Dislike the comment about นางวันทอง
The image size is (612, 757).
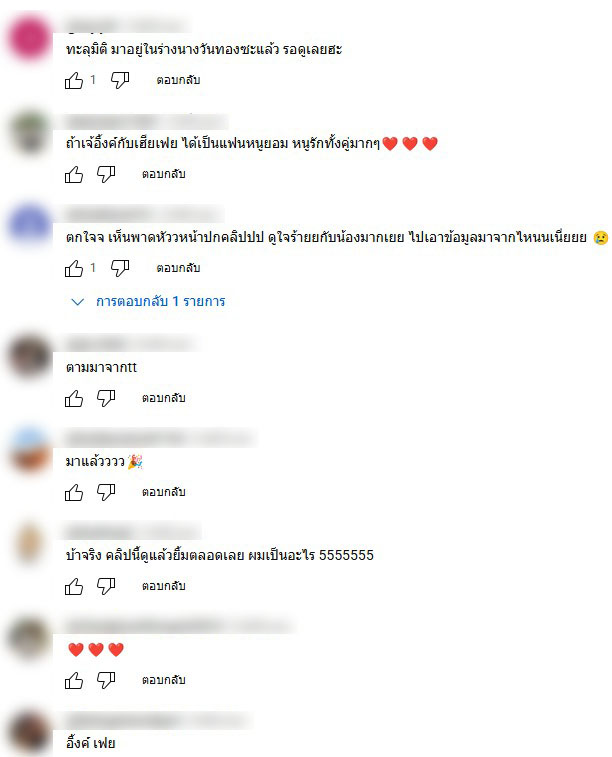[120, 80]
